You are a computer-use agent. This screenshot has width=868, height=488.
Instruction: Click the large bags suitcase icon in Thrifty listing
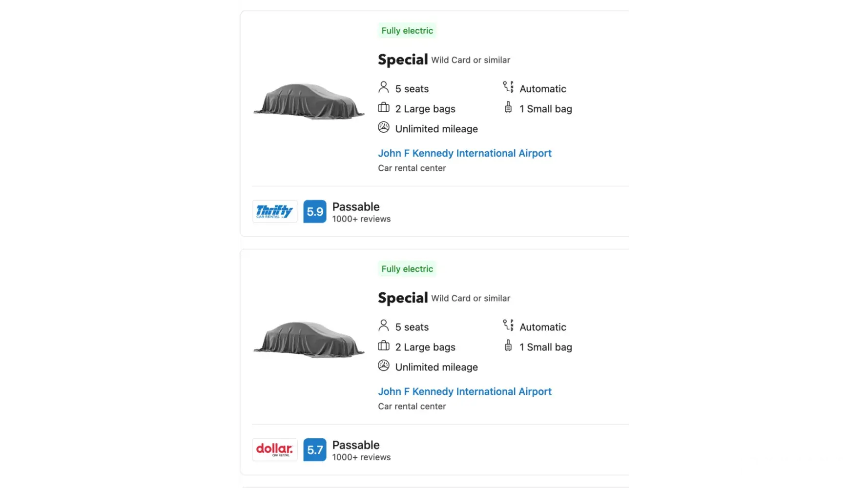(384, 108)
